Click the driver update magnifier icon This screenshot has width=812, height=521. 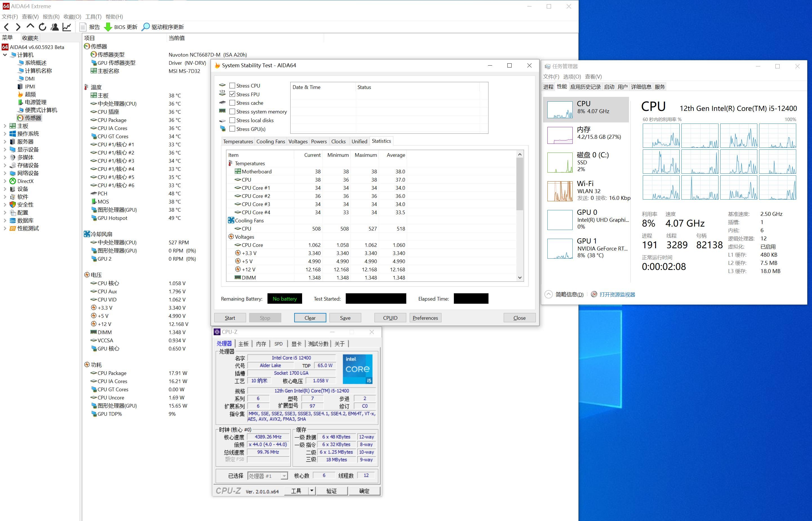tap(146, 27)
